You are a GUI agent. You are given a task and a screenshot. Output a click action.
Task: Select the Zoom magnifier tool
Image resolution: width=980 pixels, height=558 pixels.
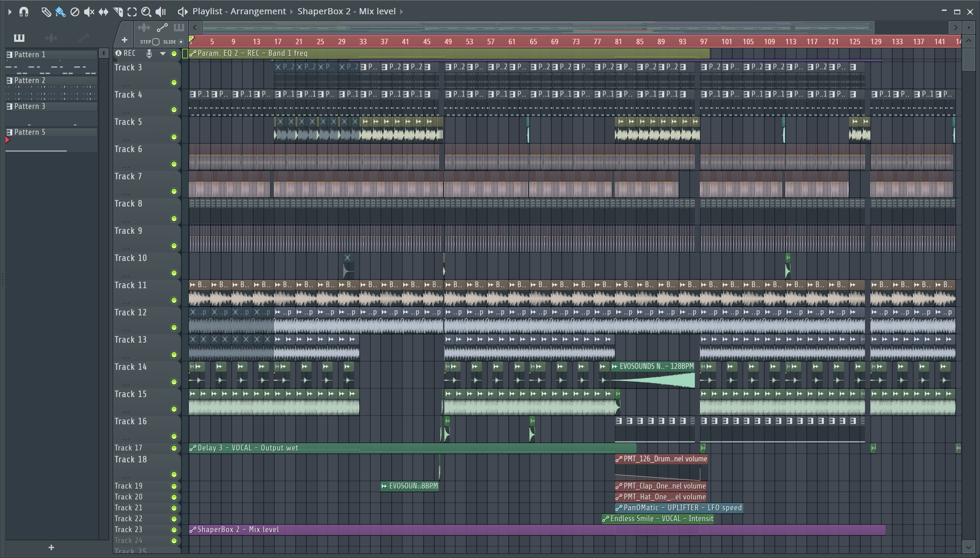click(146, 12)
